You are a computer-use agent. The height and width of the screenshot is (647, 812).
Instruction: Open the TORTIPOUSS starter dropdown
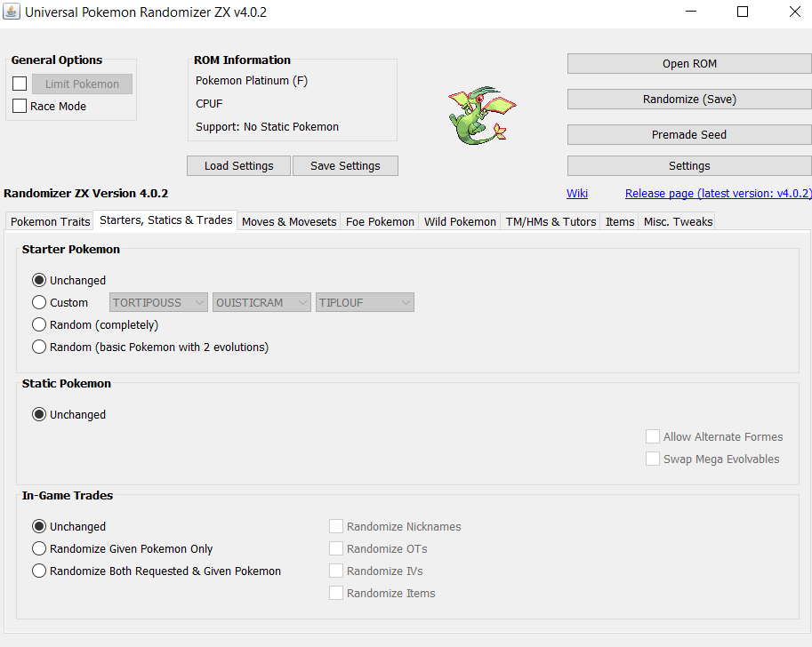point(158,303)
